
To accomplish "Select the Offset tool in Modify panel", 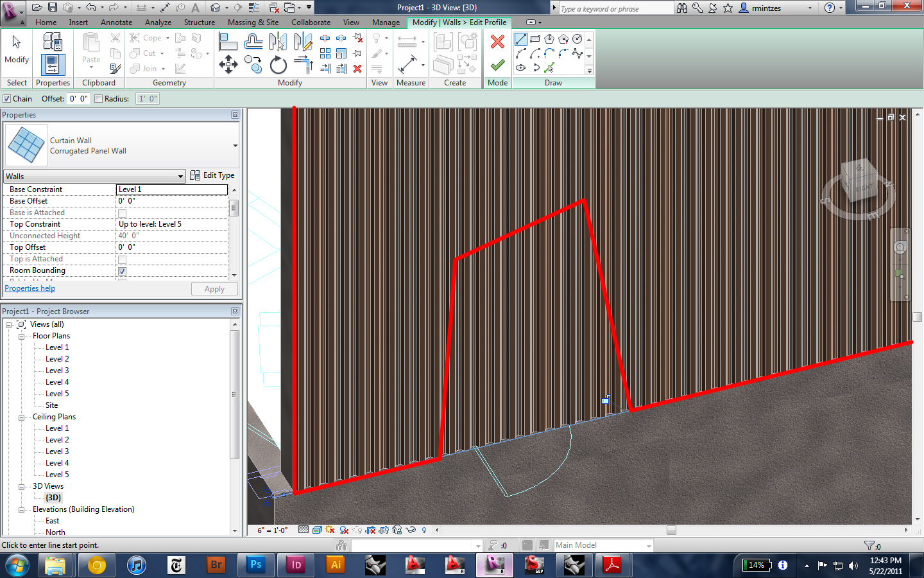I will [x=253, y=42].
